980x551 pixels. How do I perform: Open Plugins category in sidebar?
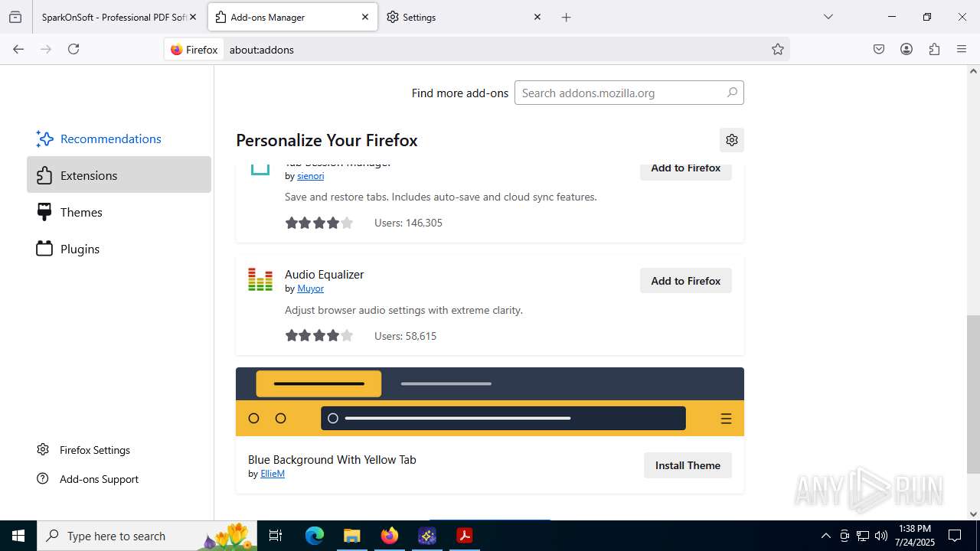[x=119, y=249]
